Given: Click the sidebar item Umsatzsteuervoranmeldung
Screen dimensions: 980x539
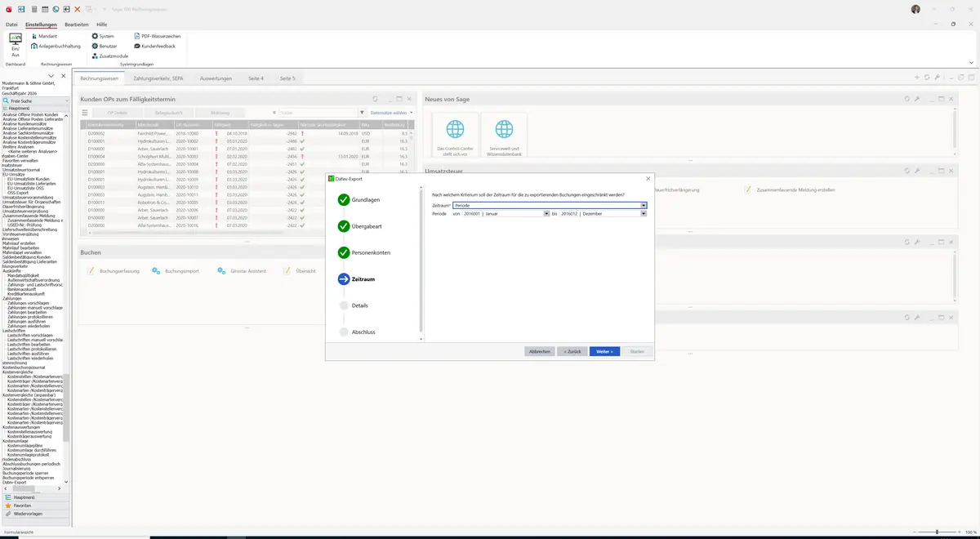Looking at the screenshot, I should (x=28, y=198).
